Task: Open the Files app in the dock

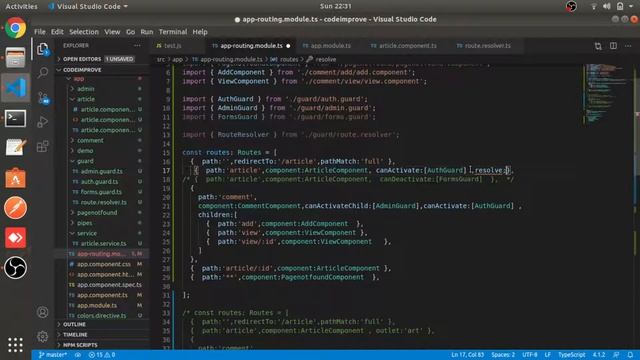Action: click(16, 57)
